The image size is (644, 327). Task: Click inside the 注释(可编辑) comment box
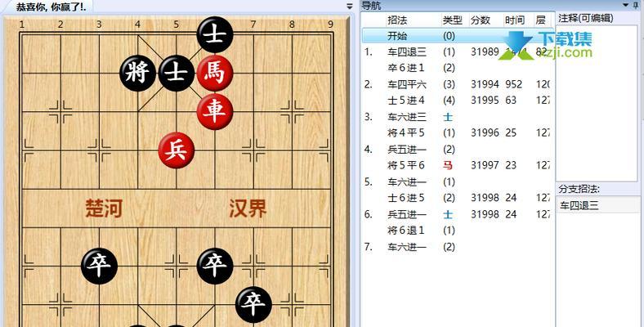coord(597,103)
